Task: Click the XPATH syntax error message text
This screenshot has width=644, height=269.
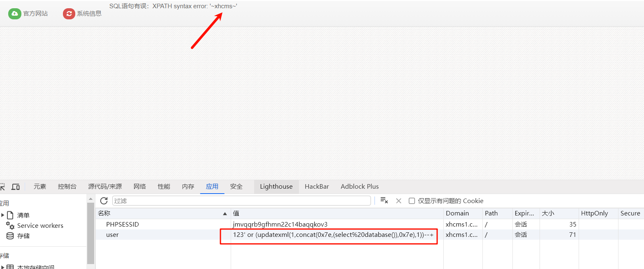Action: pos(173,6)
